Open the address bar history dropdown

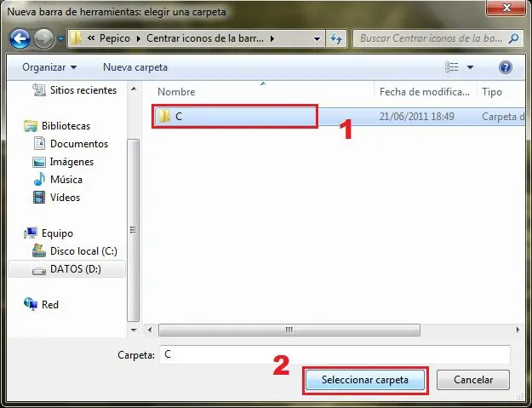coord(317,38)
